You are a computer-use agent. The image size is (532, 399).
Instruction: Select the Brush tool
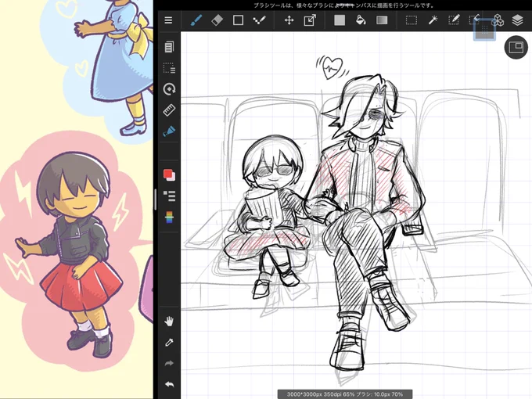[x=196, y=20]
